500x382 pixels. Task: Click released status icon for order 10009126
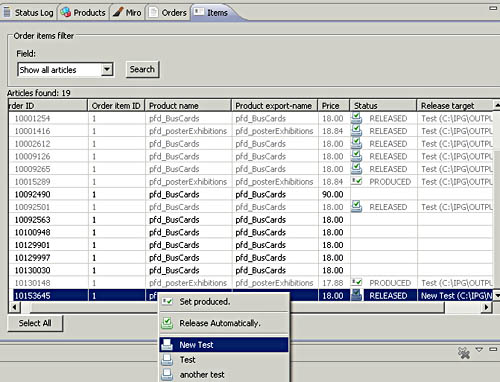(356, 156)
